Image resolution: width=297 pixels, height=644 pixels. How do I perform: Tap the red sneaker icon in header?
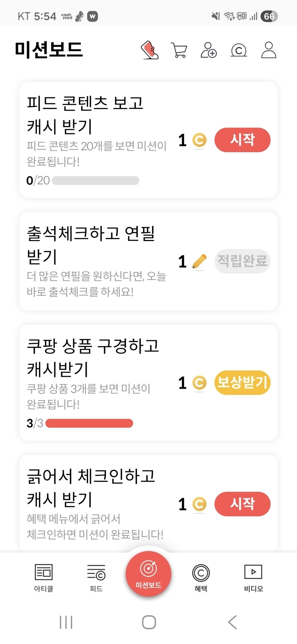click(150, 50)
